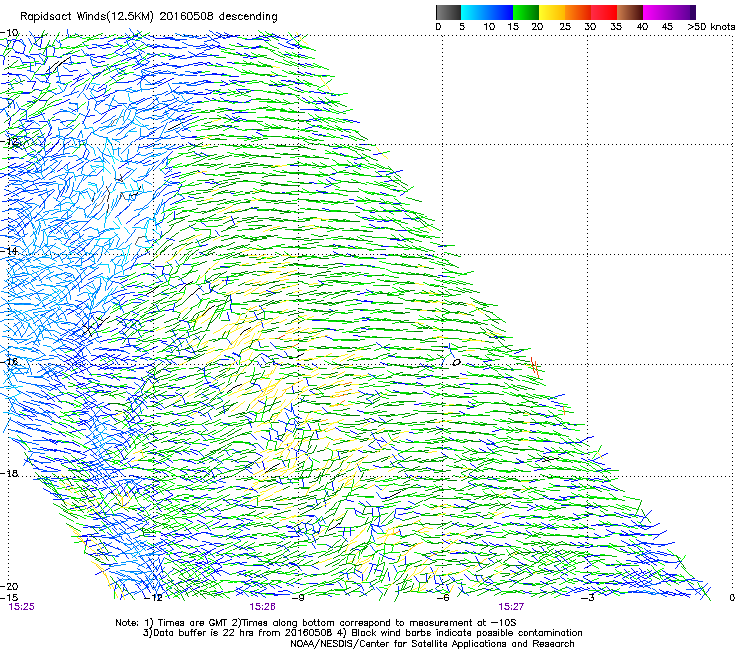Select the dark purple 45-50 knots legend segment
740x650 pixels.
click(x=682, y=12)
